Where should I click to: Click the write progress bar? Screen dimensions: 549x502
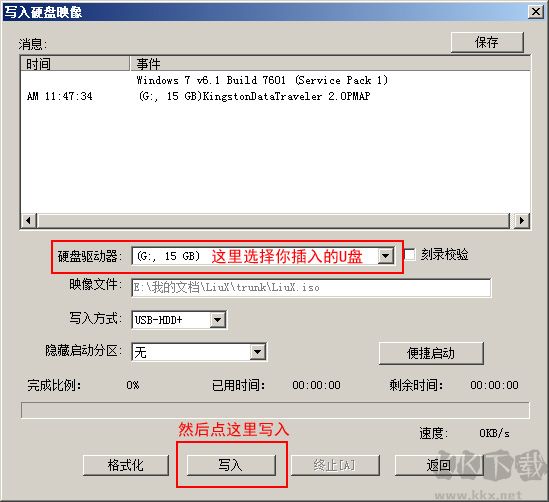tap(275, 410)
